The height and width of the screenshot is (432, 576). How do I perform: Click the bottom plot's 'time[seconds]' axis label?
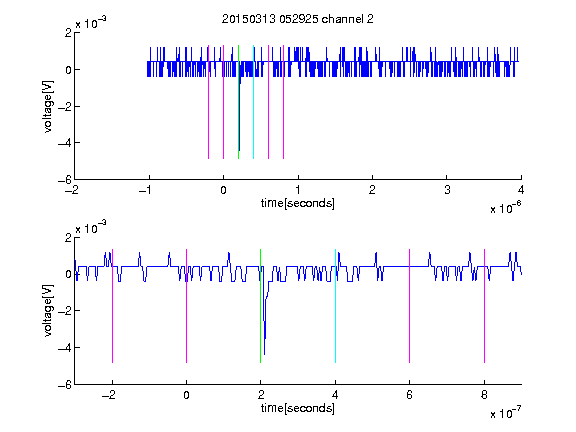[x=298, y=408]
